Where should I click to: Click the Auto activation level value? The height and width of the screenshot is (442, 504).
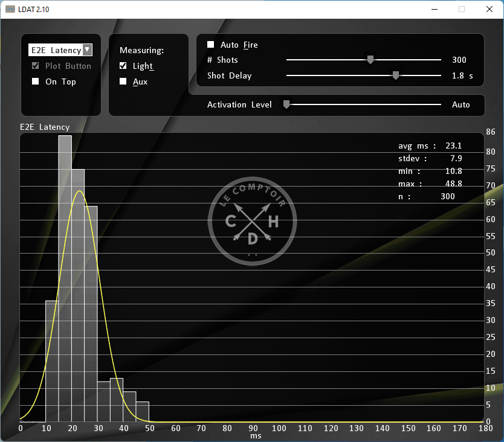click(x=460, y=104)
